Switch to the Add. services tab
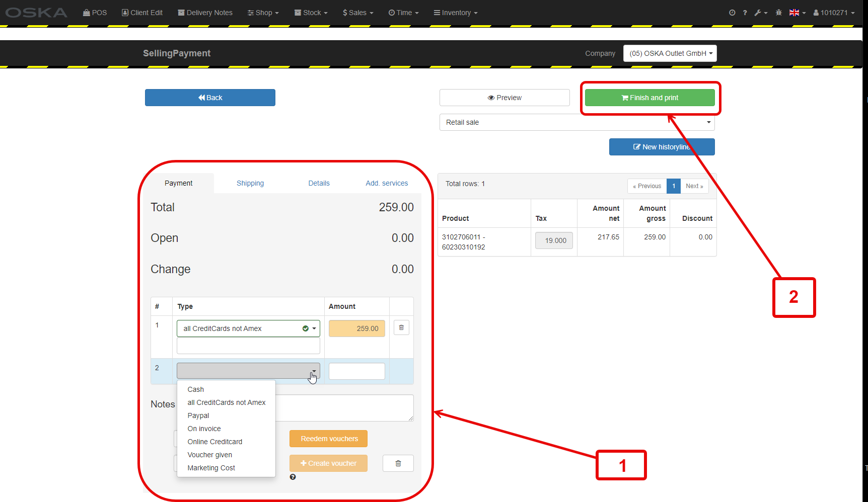Image resolution: width=868 pixels, height=502 pixels. tap(387, 183)
